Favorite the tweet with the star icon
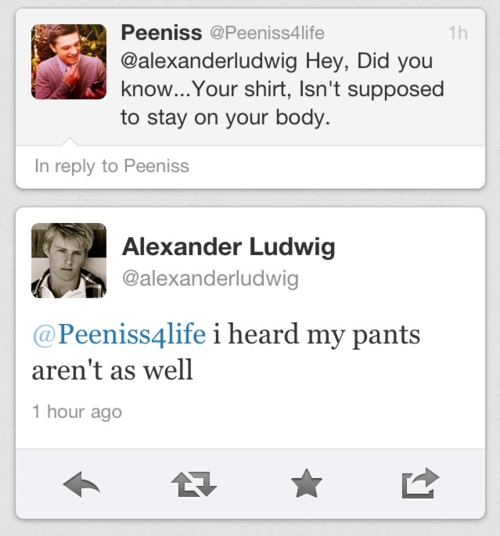The image size is (500, 536). pyautogui.click(x=307, y=483)
